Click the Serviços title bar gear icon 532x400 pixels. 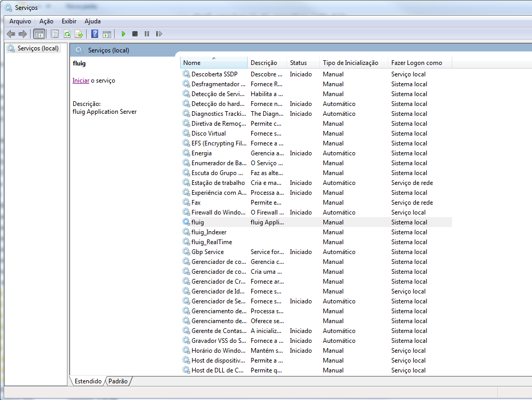(8, 7)
